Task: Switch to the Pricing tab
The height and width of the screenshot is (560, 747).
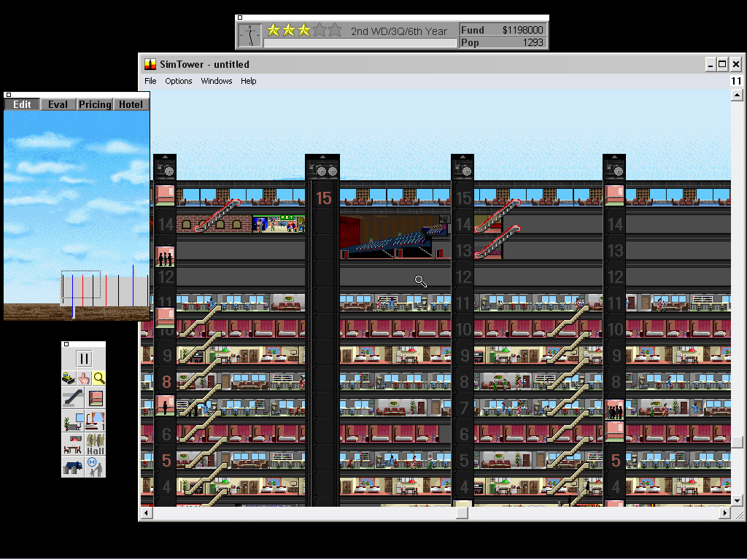Action: click(95, 104)
